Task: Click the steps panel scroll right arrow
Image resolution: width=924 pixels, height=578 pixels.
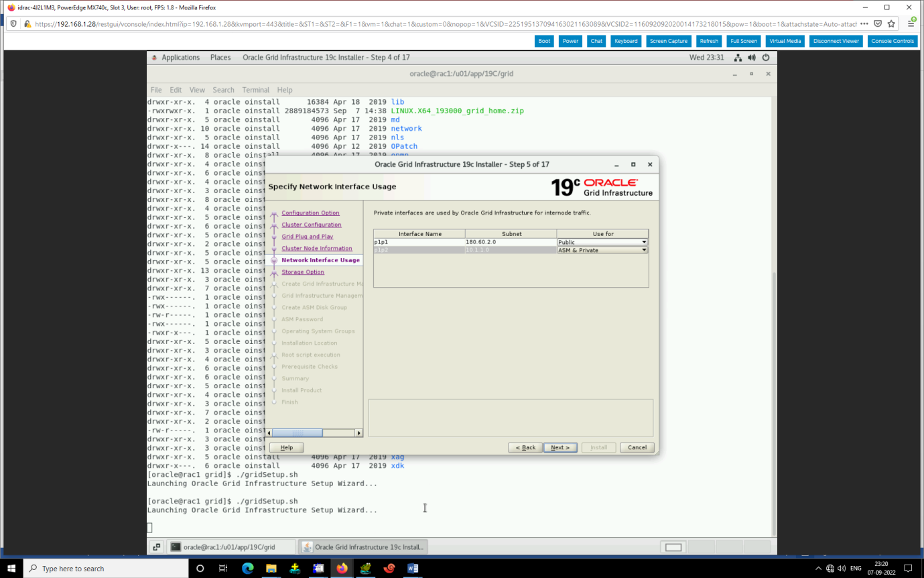Action: tap(359, 433)
